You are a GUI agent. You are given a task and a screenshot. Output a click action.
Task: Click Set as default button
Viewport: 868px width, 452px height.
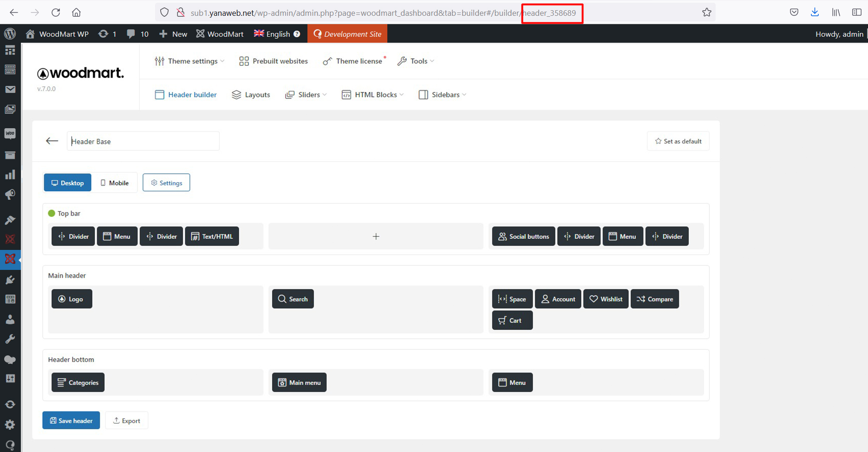(678, 141)
